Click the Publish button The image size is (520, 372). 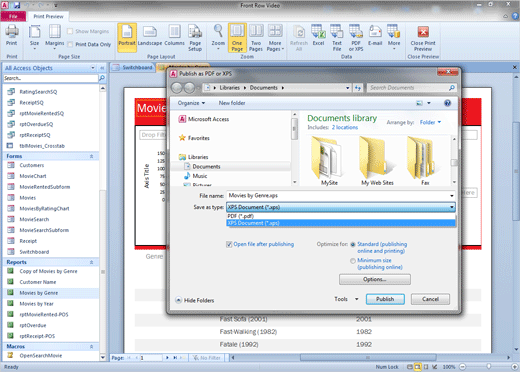click(385, 299)
